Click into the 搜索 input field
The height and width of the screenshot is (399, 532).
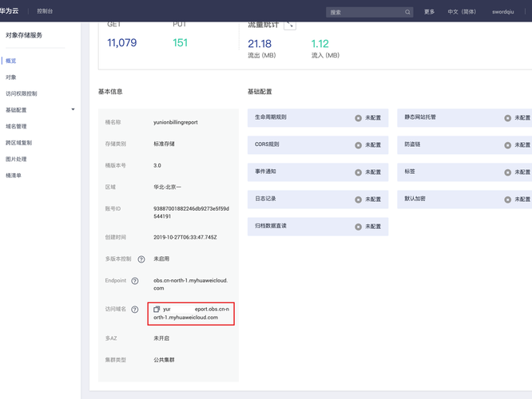coord(367,12)
